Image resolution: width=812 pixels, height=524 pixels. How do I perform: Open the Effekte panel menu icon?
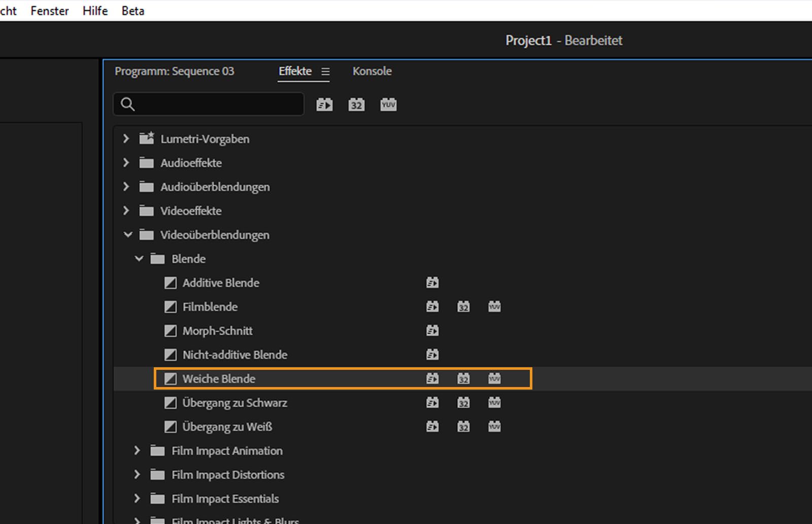point(325,72)
